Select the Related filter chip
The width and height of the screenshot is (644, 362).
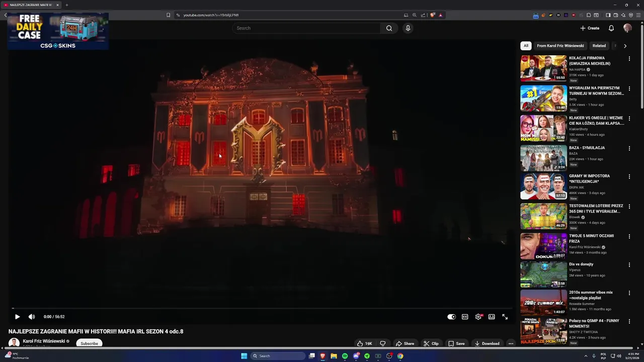[599, 46]
